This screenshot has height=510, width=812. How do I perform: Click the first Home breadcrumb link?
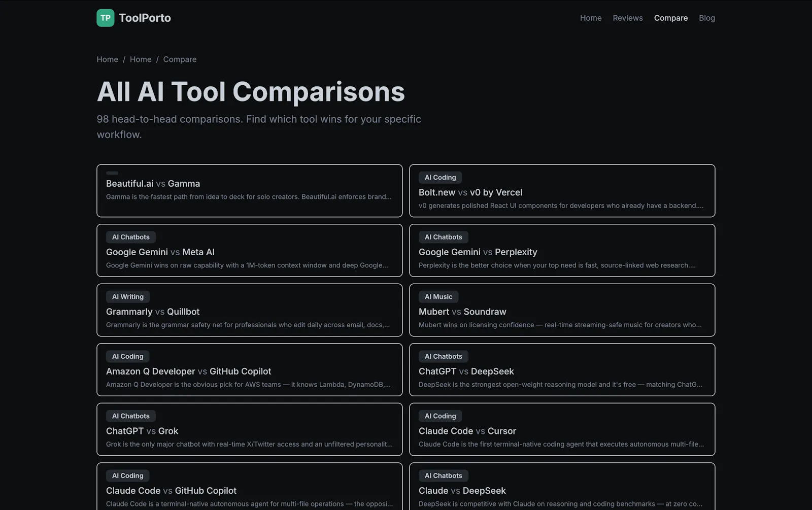click(x=108, y=59)
